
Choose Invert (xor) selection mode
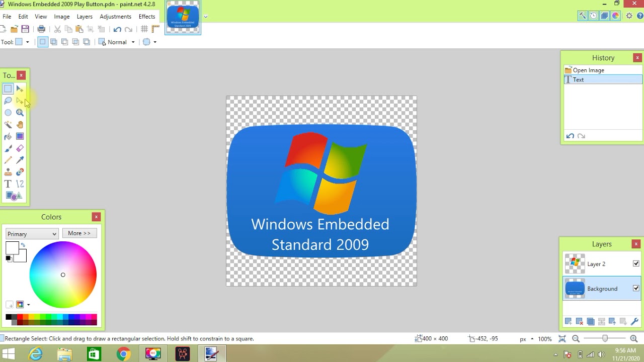87,42
